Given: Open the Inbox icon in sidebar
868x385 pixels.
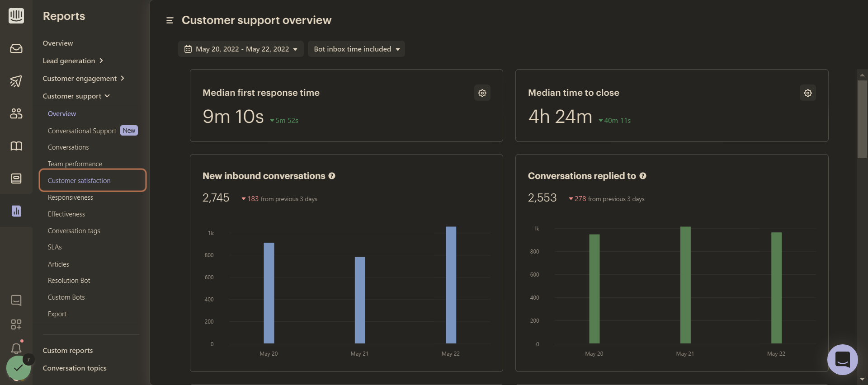Looking at the screenshot, I should 16,48.
